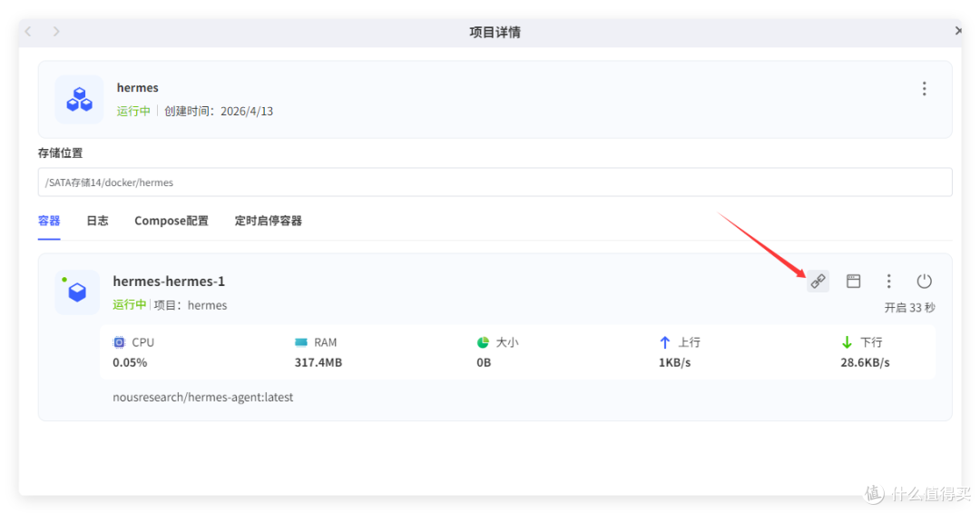This screenshot has width=980, height=514.
Task: Switch to the 日志 tab
Action: [97, 221]
